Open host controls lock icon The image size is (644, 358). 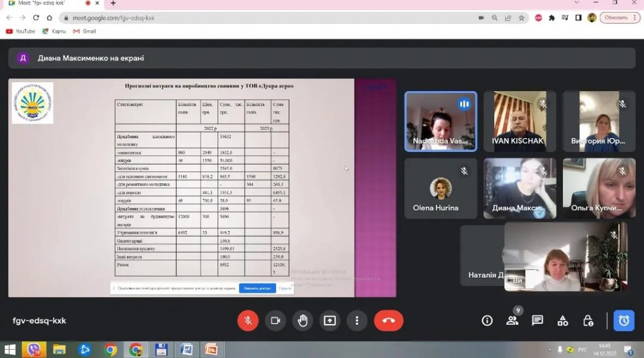[588, 320]
